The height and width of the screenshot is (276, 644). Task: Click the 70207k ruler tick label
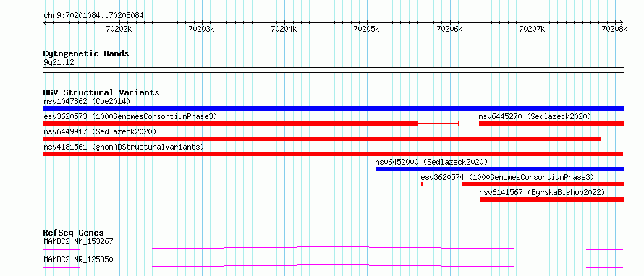[532, 29]
